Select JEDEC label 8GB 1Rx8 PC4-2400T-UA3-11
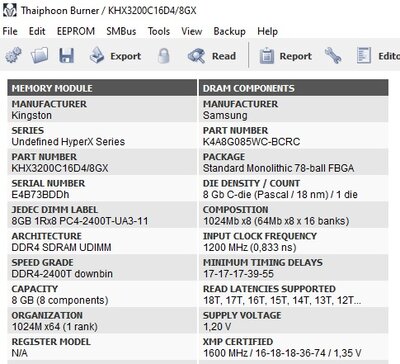Viewport: 400px width, 364px height. tap(80, 221)
